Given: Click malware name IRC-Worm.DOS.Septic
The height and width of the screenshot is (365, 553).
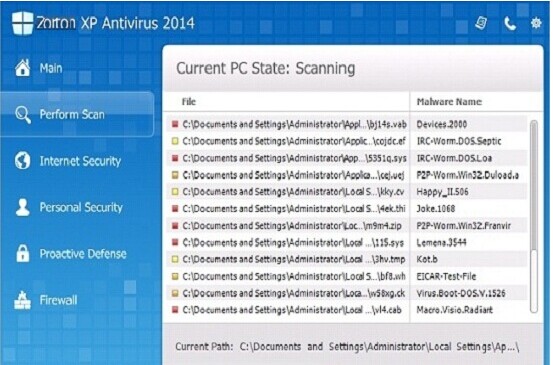Looking at the screenshot, I should pyautogui.click(x=459, y=141).
